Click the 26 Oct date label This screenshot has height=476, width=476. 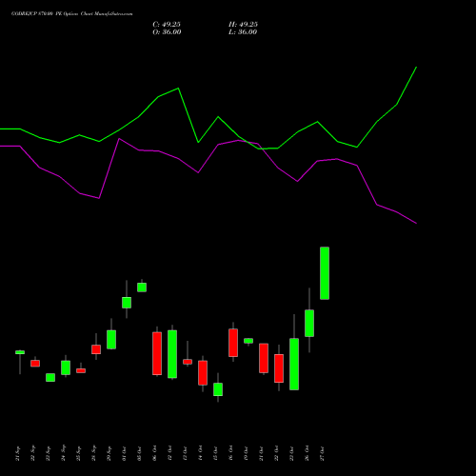(x=307, y=453)
